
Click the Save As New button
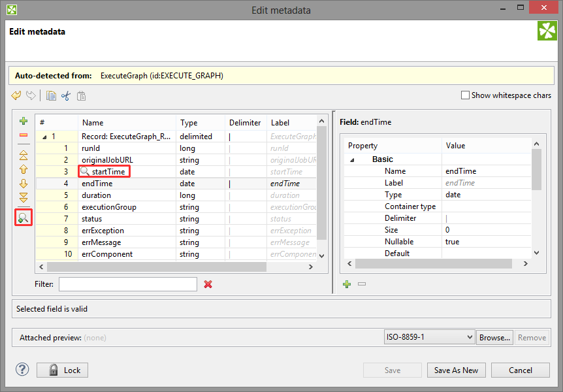click(456, 370)
